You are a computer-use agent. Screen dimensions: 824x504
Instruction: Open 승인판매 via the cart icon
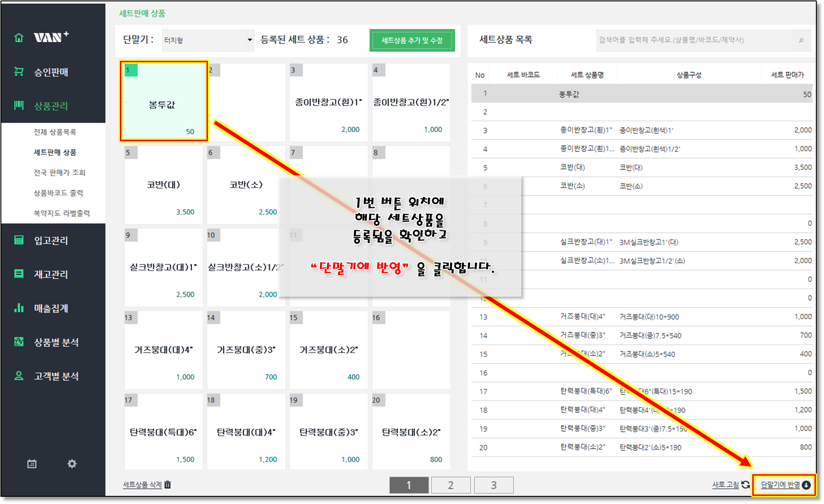pyautogui.click(x=19, y=72)
